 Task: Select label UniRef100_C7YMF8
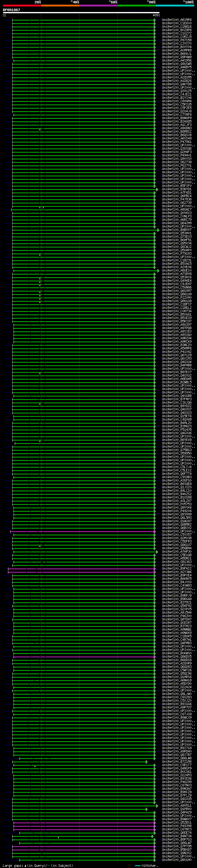pos(177,115)
